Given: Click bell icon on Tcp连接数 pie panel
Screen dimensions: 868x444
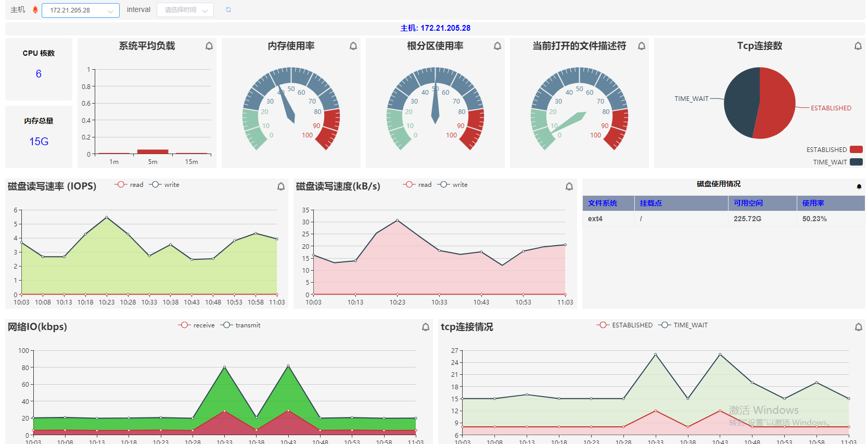Looking at the screenshot, I should 858,46.
